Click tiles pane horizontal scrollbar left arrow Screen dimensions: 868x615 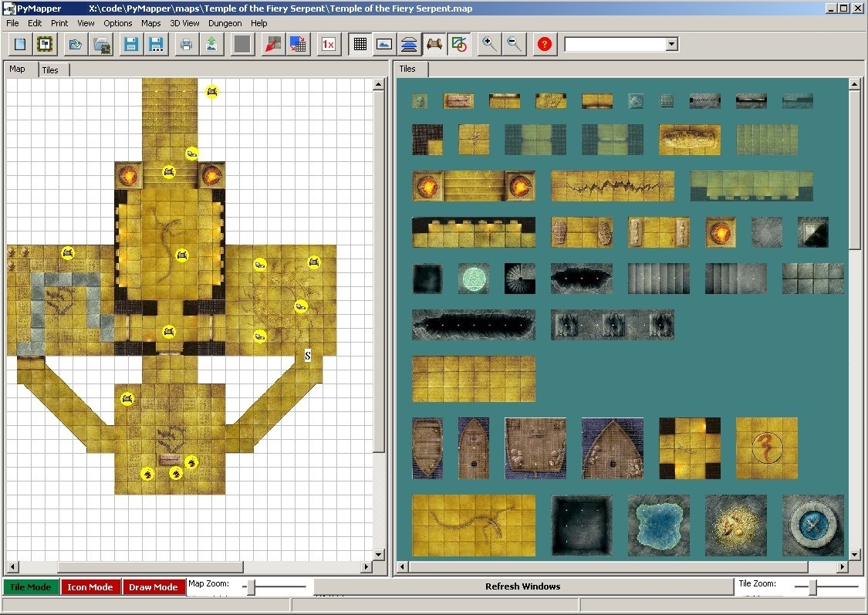403,567
